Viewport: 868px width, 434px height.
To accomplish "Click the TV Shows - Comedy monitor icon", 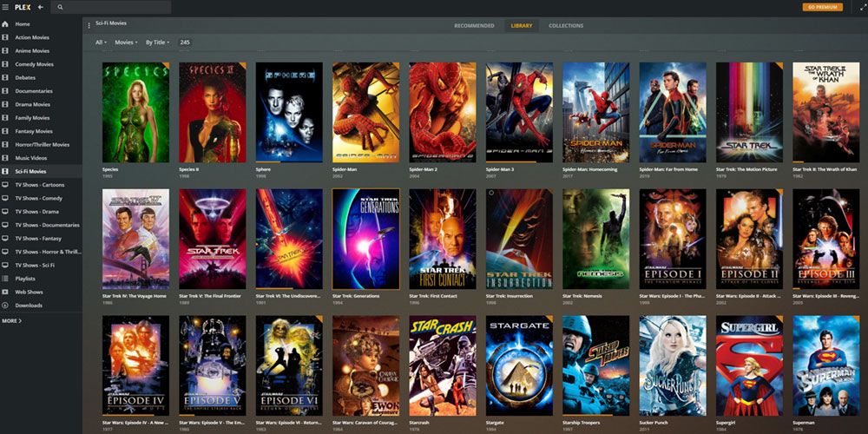I will (x=5, y=198).
